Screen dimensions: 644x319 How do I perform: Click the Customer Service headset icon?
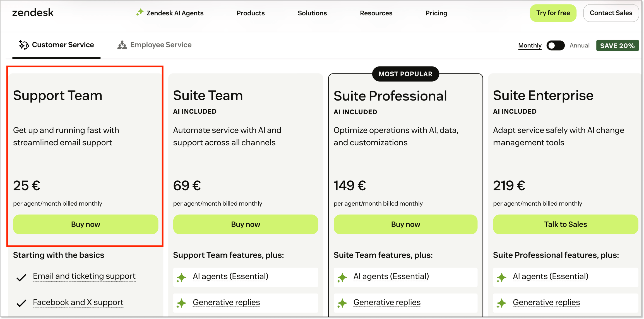[x=23, y=44]
